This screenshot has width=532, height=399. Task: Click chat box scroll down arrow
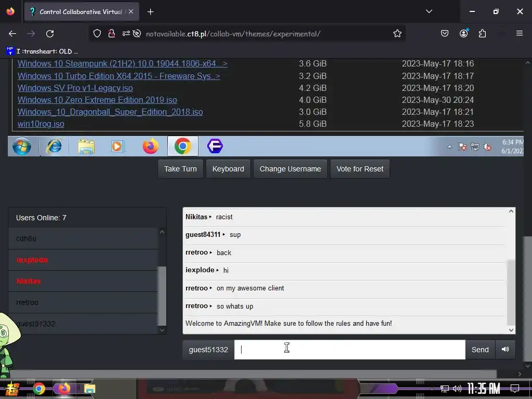coord(511,330)
